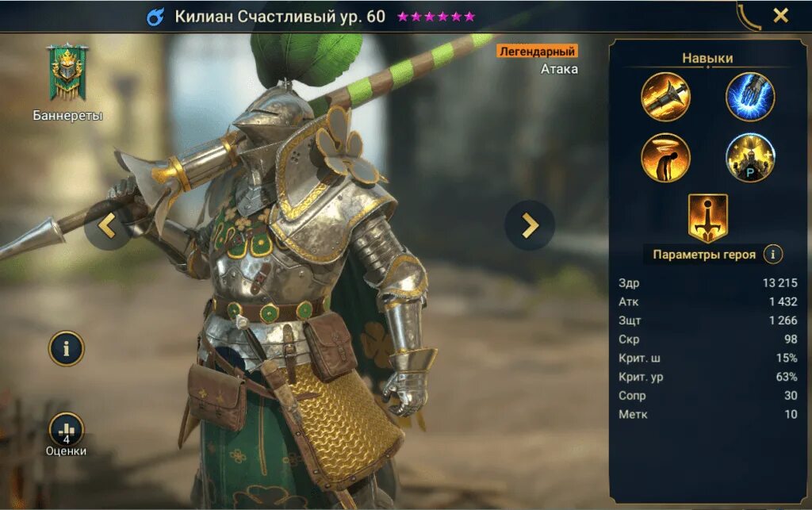Click the sword aura shield icon

click(708, 218)
